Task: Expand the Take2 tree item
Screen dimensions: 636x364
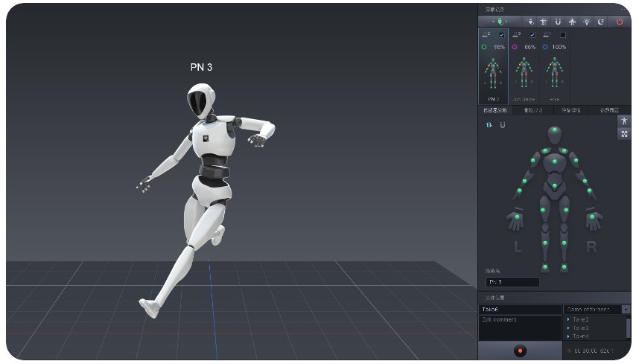Action: point(569,319)
